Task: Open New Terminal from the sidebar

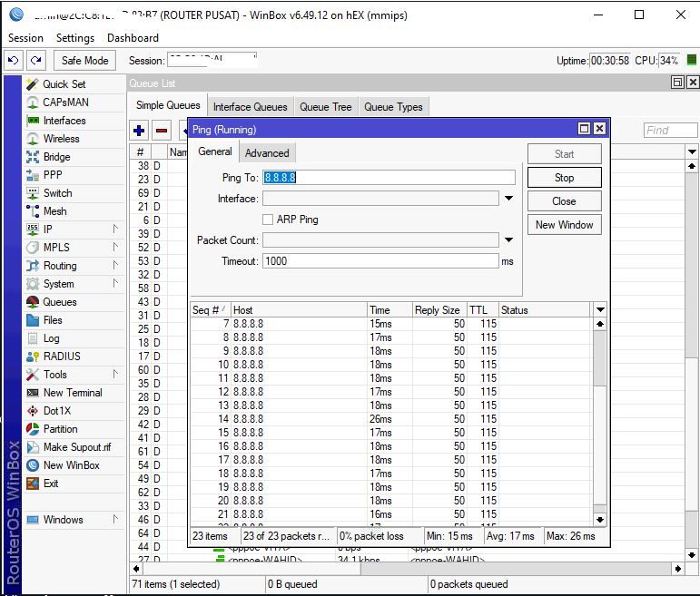Action: (64, 393)
